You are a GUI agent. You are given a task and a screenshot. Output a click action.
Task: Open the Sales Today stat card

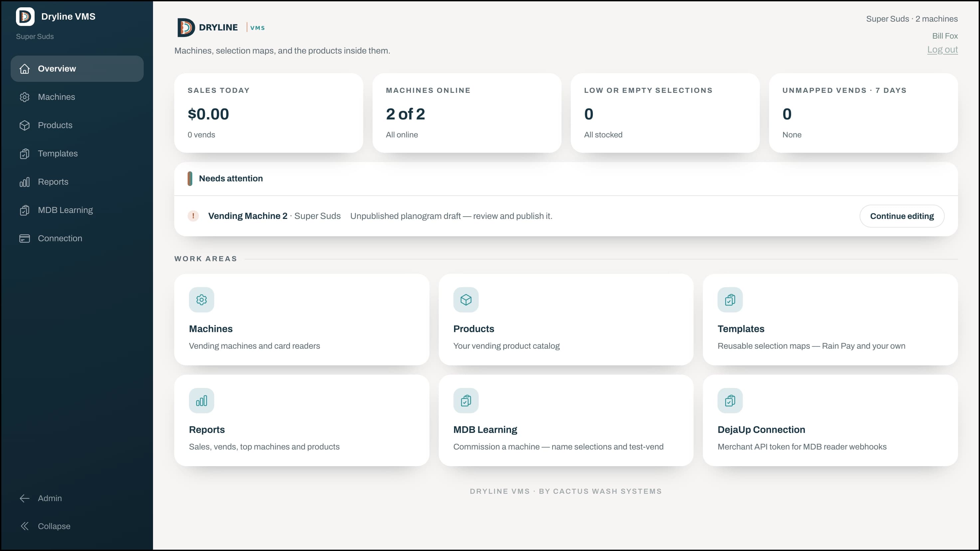pos(268,113)
